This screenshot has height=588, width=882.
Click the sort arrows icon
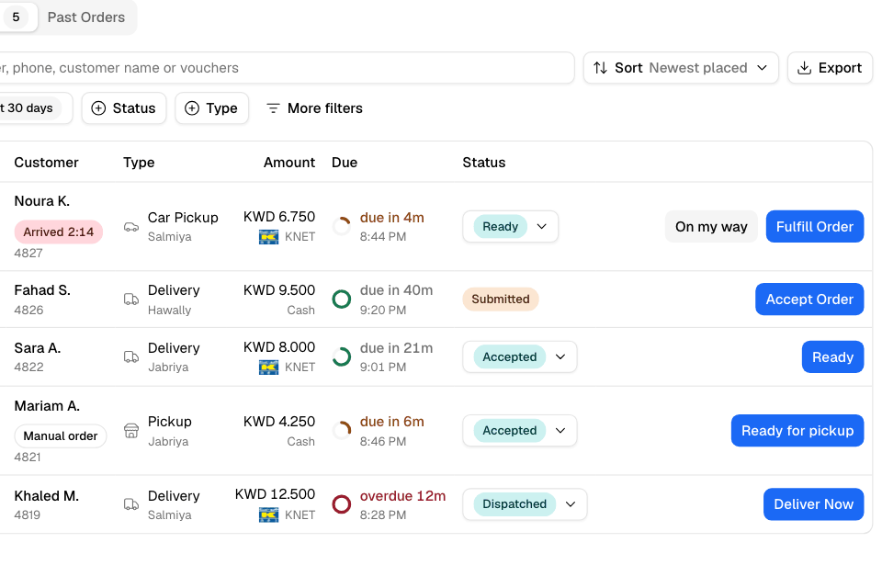tap(600, 68)
